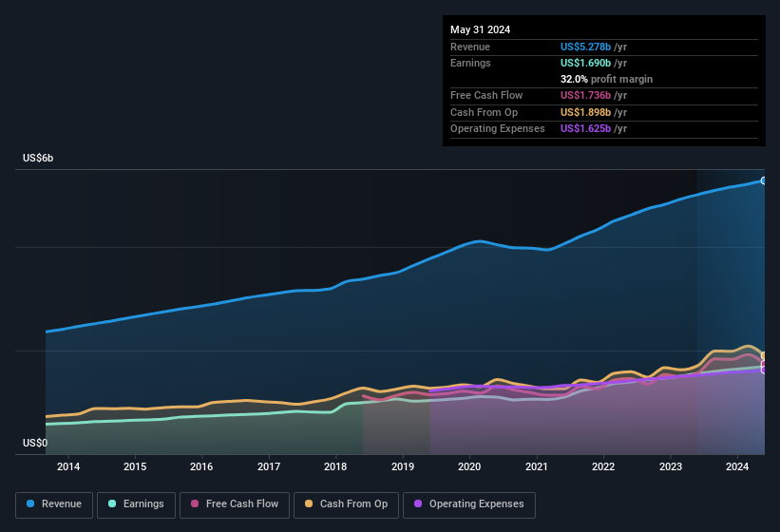Viewport: 780px width, 532px height.
Task: Click the 2018 x-axis label
Action: (335, 466)
